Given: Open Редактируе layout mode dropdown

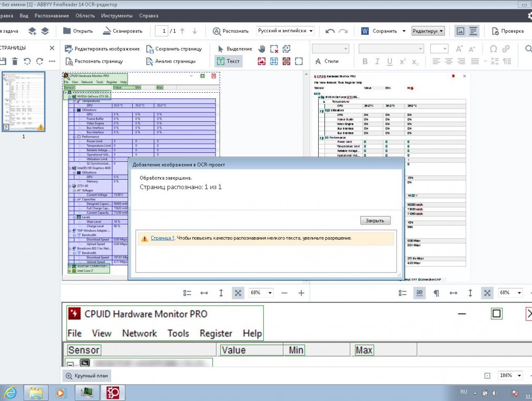Looking at the screenshot, I should click(428, 31).
